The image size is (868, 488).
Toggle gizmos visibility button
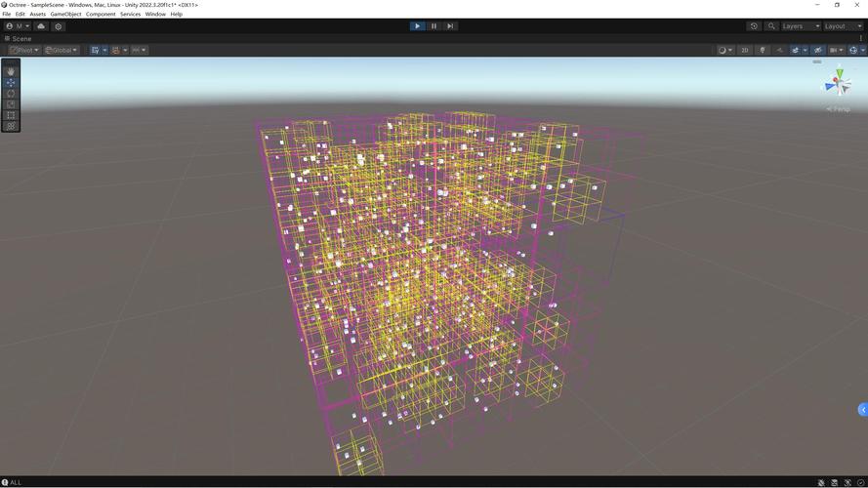pos(853,50)
